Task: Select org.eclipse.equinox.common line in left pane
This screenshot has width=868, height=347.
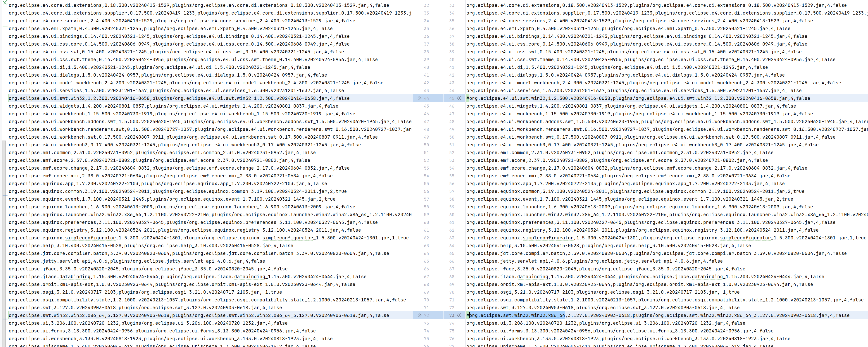Action: (x=178, y=191)
